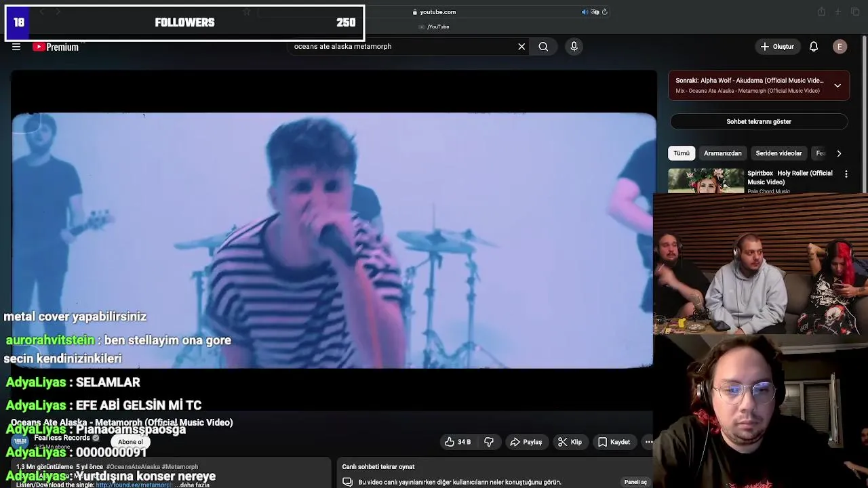Click the video player area

(x=334, y=240)
